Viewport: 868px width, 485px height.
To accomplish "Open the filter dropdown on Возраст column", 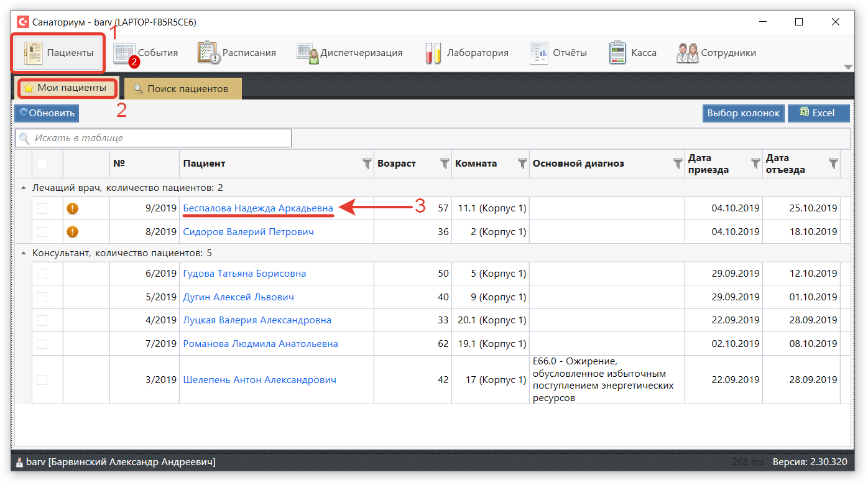I will tap(444, 164).
